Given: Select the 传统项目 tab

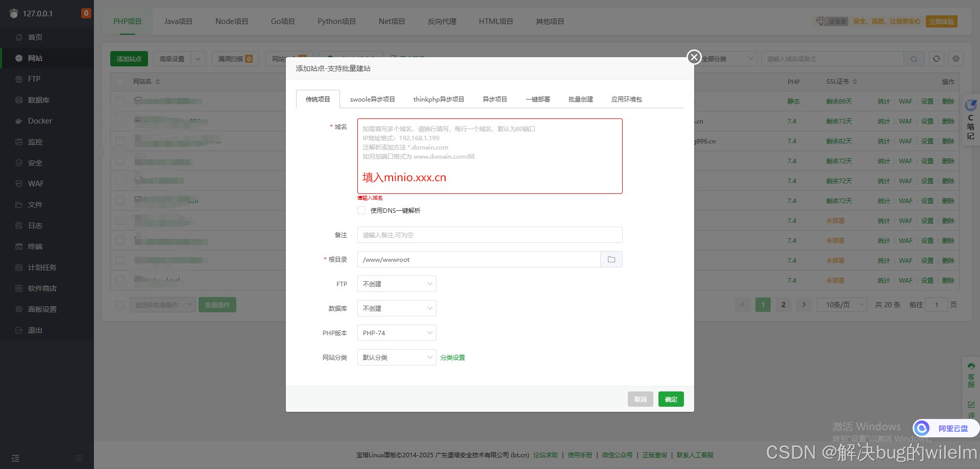Looking at the screenshot, I should tap(317, 99).
